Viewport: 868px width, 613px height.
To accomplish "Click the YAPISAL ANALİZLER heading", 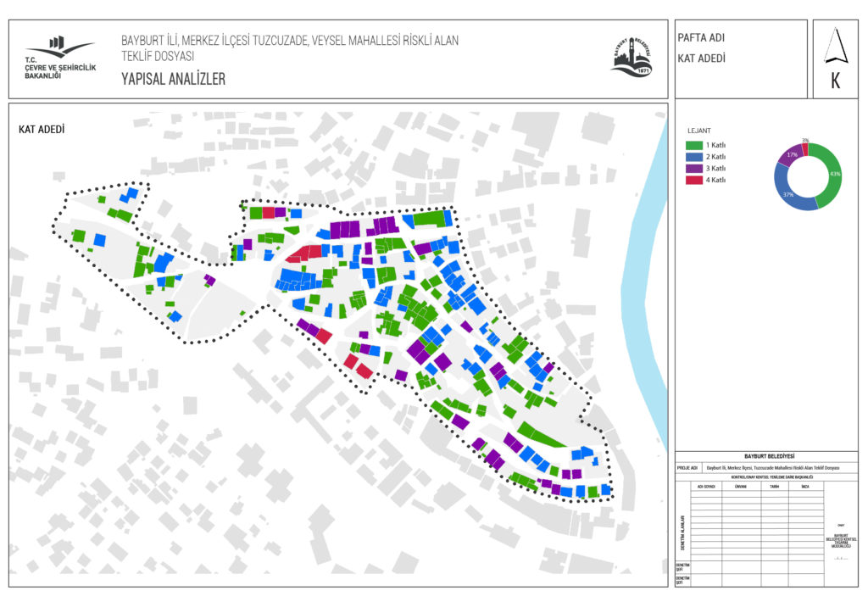I will click(x=173, y=80).
